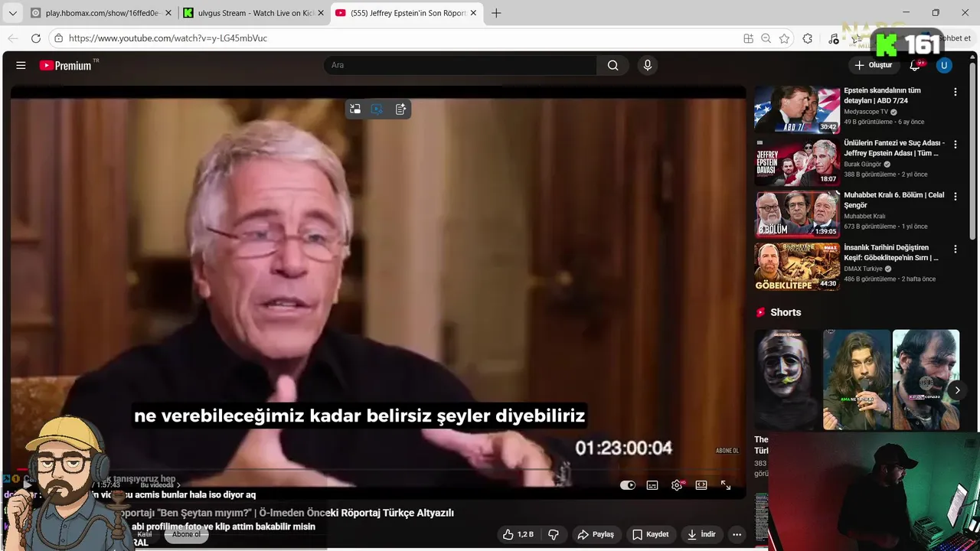Click the middle blue overlay icon above the video

point(377,109)
